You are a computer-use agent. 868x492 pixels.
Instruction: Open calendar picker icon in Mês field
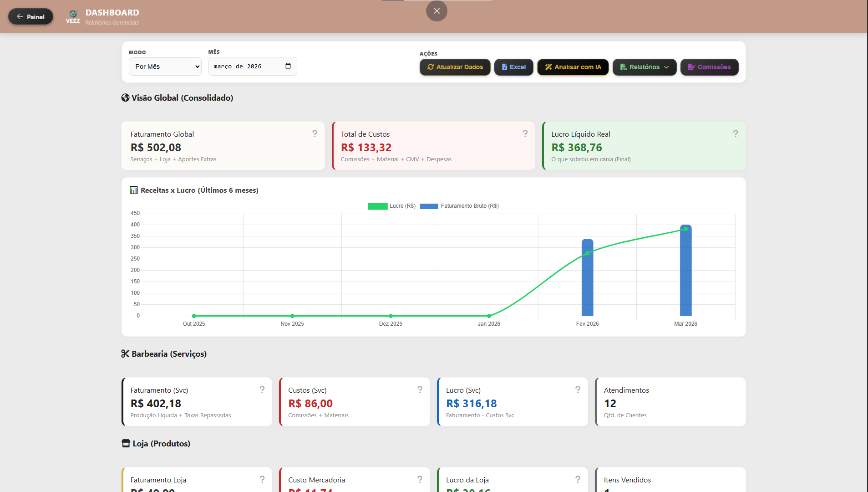pyautogui.click(x=288, y=66)
